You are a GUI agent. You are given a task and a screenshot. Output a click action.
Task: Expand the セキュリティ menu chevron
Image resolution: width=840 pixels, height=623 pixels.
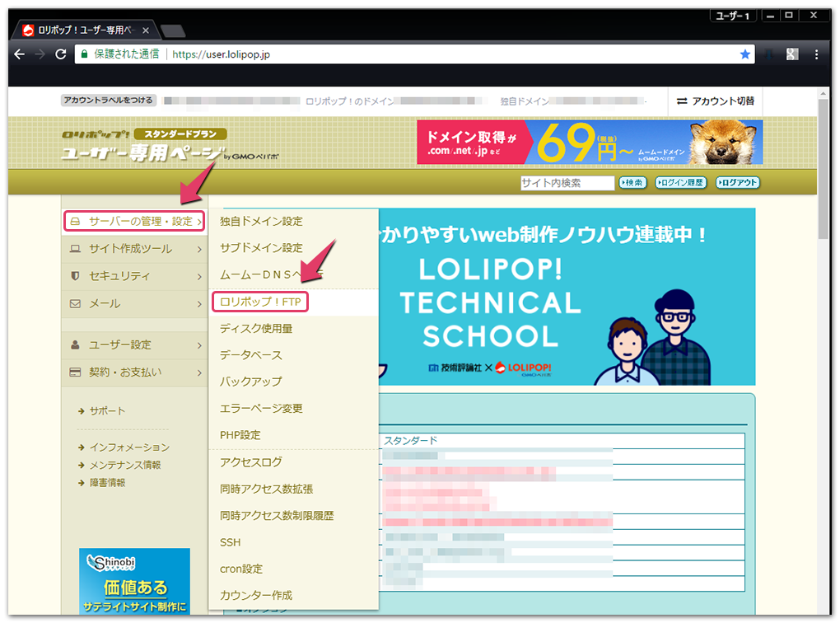click(x=198, y=276)
